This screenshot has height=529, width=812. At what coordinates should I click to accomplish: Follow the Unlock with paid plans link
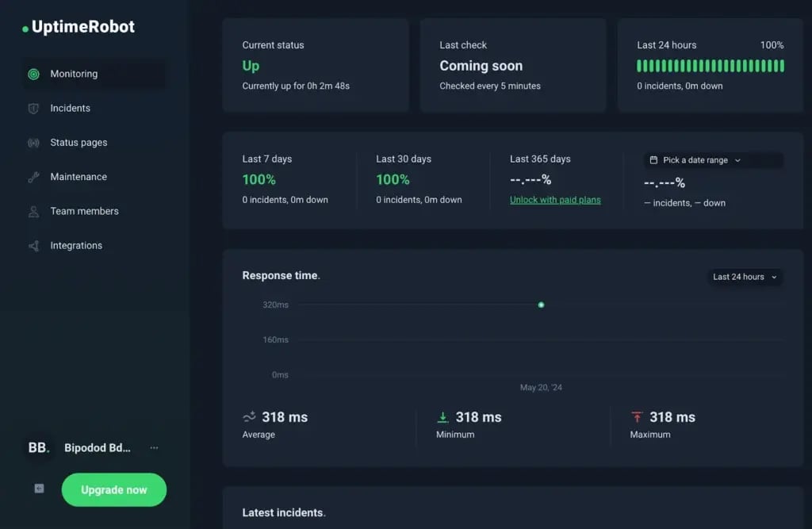pyautogui.click(x=555, y=200)
